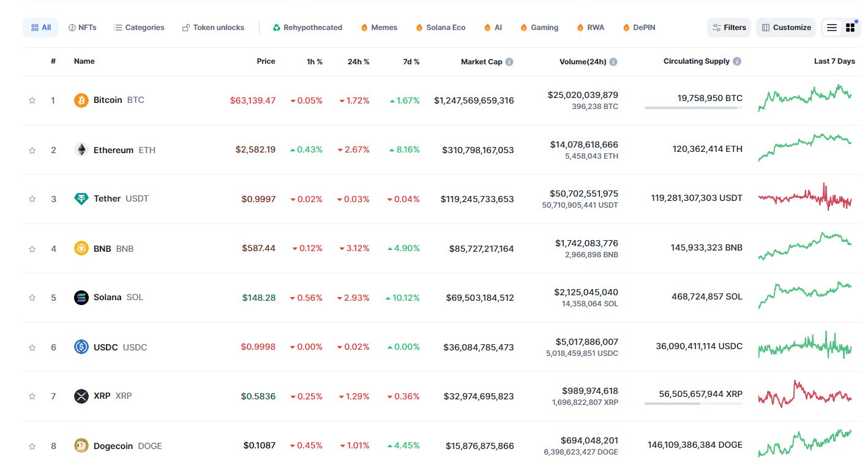Open Ethereum 7-day sparkline chart

805,148
